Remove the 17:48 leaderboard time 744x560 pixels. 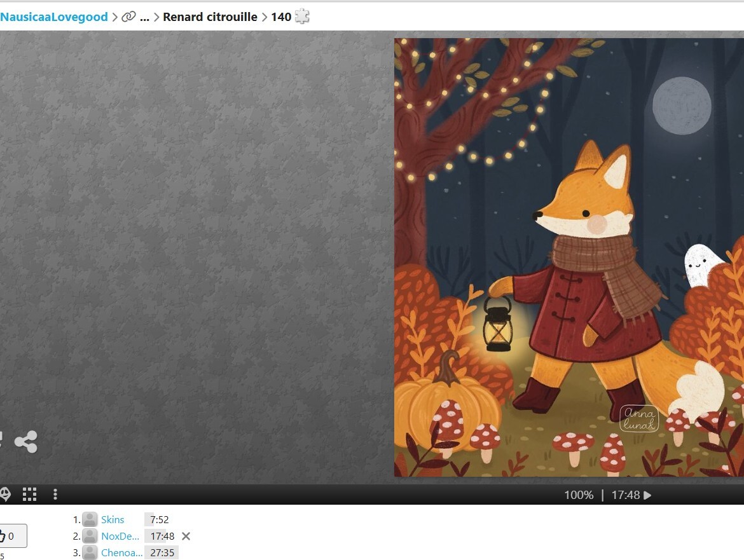click(x=186, y=536)
